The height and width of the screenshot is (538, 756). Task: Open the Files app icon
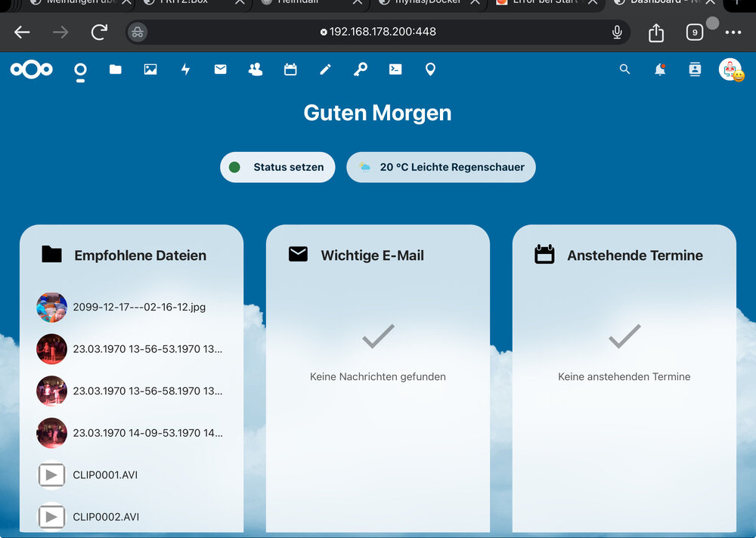click(115, 70)
